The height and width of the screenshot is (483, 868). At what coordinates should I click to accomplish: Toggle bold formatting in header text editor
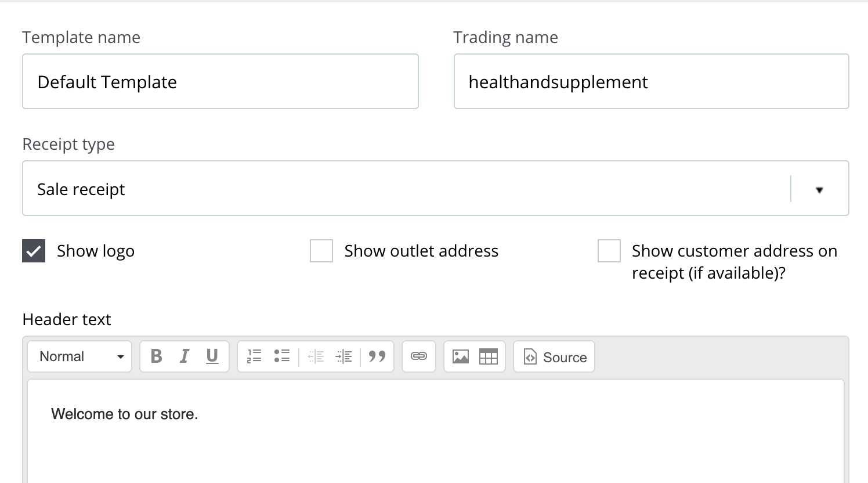tap(156, 356)
